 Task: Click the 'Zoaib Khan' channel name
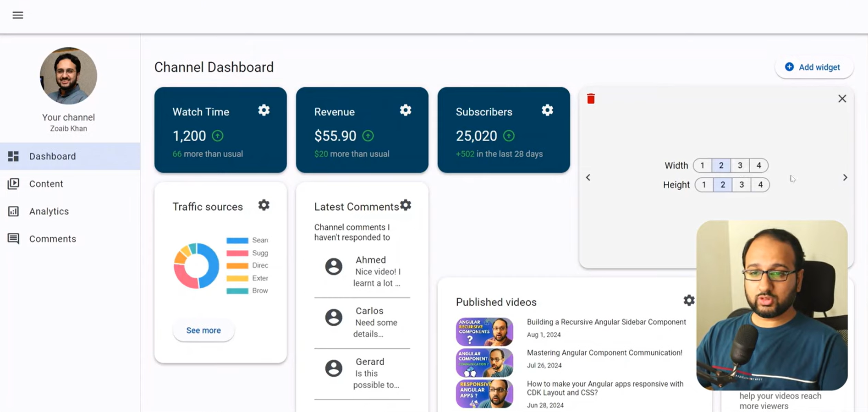coord(68,129)
